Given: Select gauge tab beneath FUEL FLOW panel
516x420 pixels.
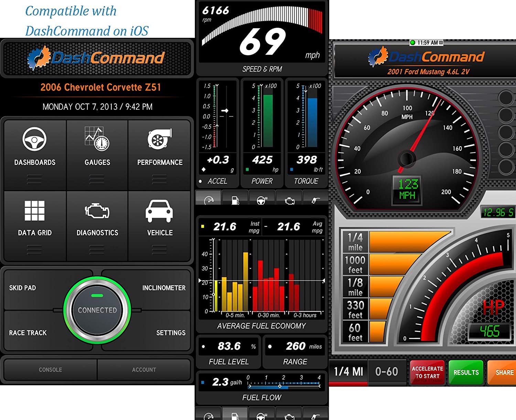Looking at the screenshot, I should (x=208, y=414).
